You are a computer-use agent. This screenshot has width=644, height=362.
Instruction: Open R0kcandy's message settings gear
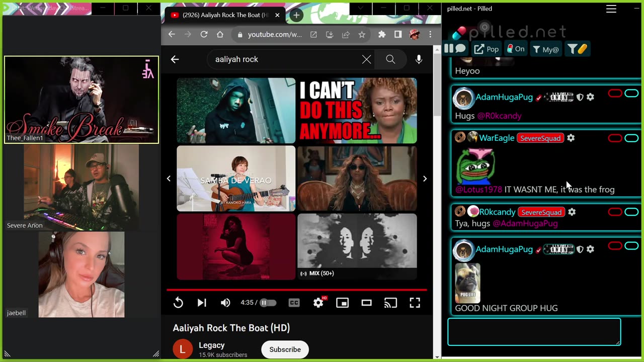572,212
